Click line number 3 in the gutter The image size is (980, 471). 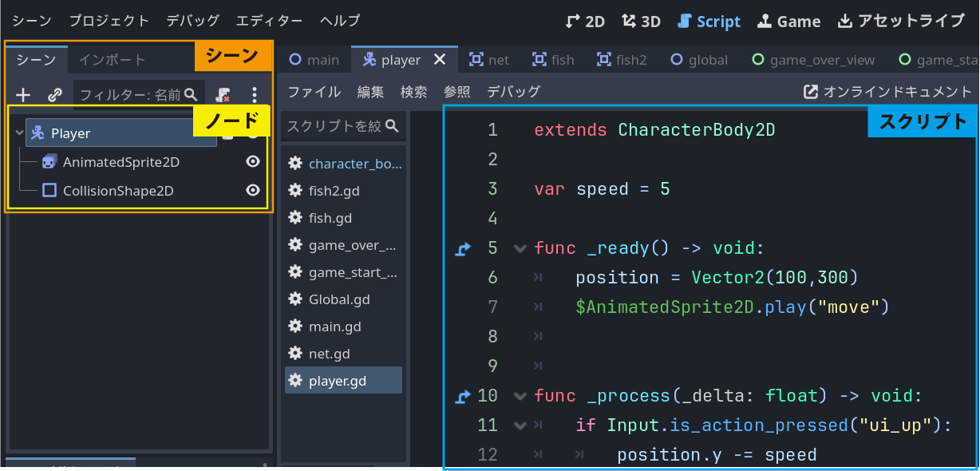click(492, 188)
